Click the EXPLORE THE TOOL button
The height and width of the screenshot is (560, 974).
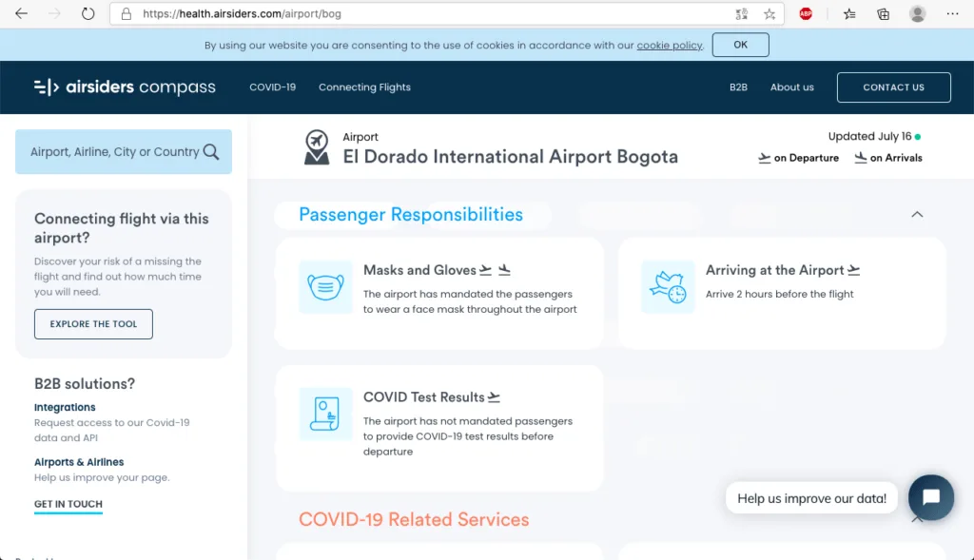point(93,324)
